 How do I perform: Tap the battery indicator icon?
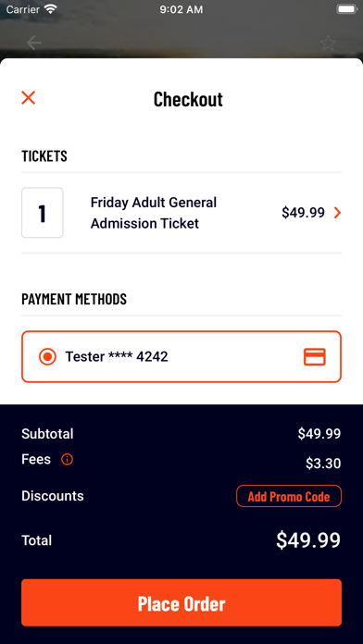(346, 9)
